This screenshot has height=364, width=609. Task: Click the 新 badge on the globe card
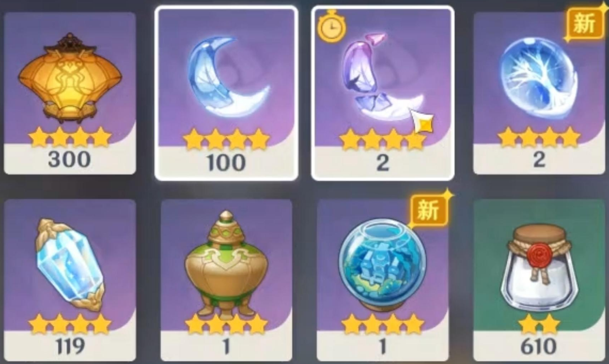coord(428,211)
